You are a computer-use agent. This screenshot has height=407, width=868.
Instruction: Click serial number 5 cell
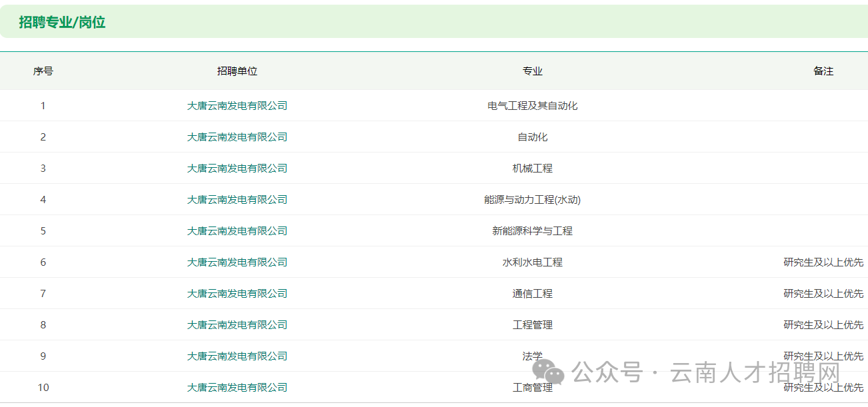coord(43,230)
